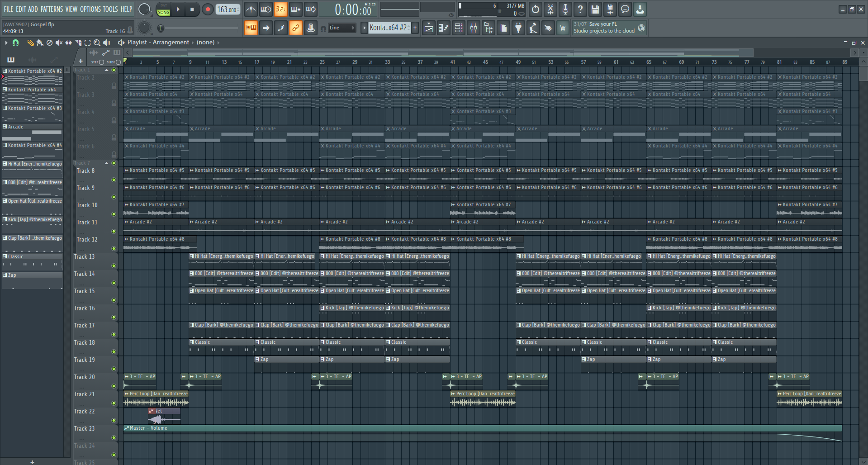868x465 pixels.
Task: Click the main volume knob
Action: pyautogui.click(x=144, y=9)
